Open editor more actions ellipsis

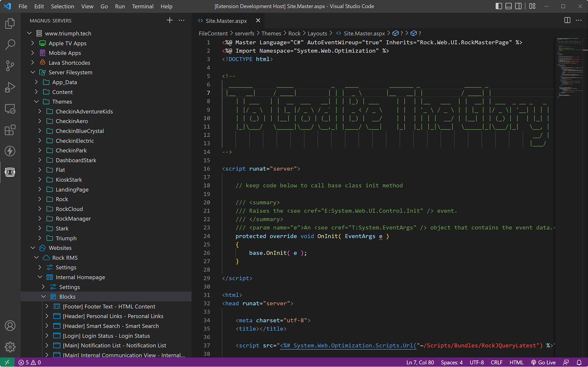579,20
